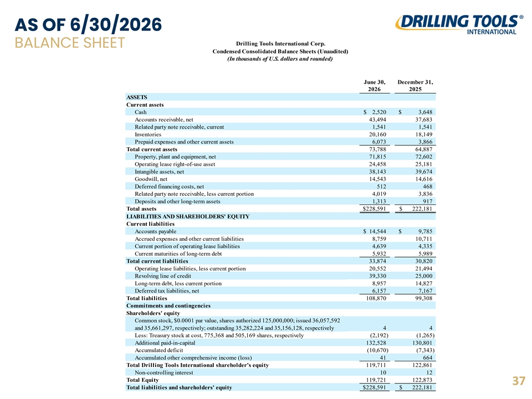Click 'Deferred financing costs, net' label
Viewport: 532px width, 399px height.
[x=170, y=187]
